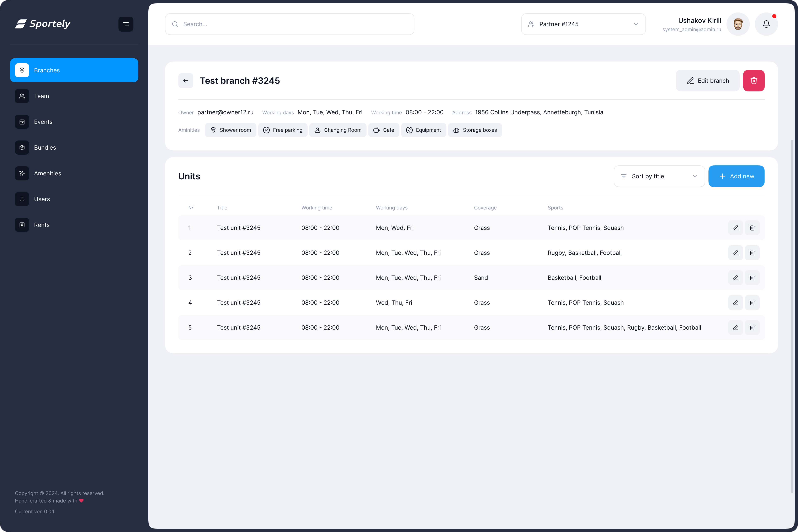This screenshot has width=798, height=532.
Task: Select Rents from the sidebar
Action: tap(42, 225)
